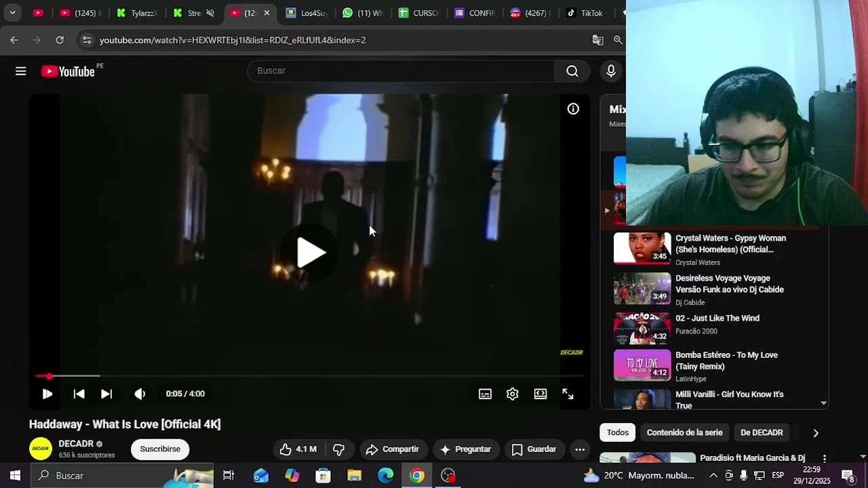Viewport: 868px width, 488px height.
Task: Show hidden system tray icons
Action: click(713, 476)
